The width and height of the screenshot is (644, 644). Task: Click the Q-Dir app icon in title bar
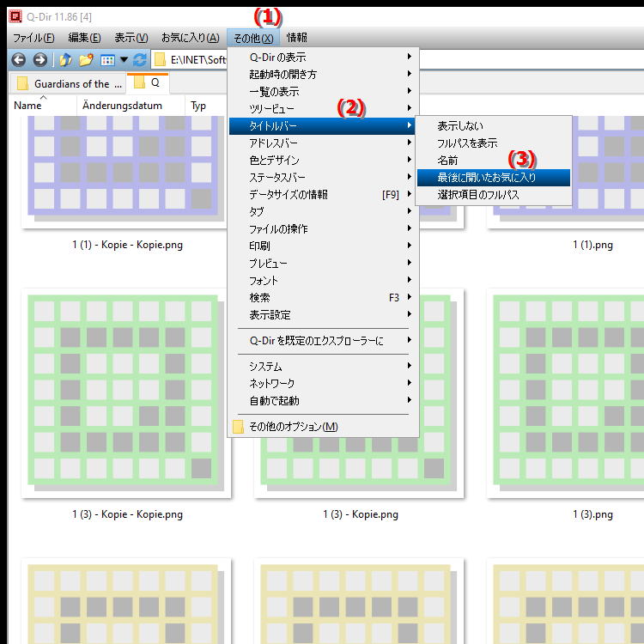tap(15, 16)
